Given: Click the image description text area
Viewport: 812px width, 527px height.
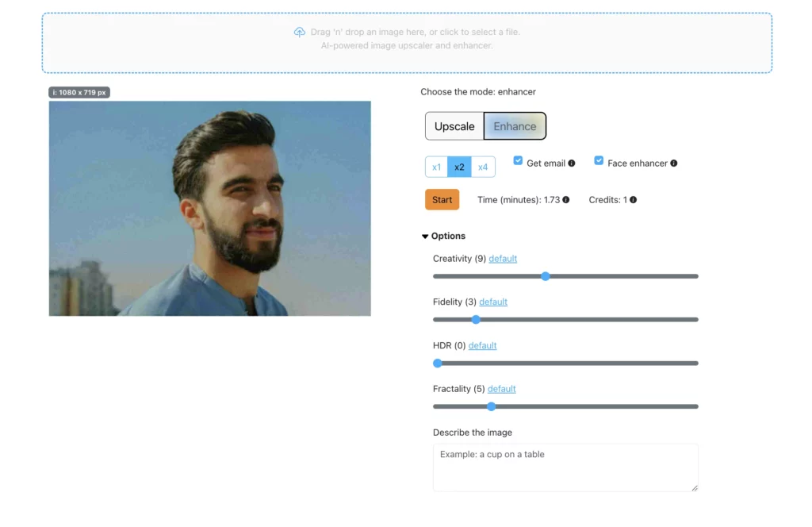Looking at the screenshot, I should coord(565,467).
